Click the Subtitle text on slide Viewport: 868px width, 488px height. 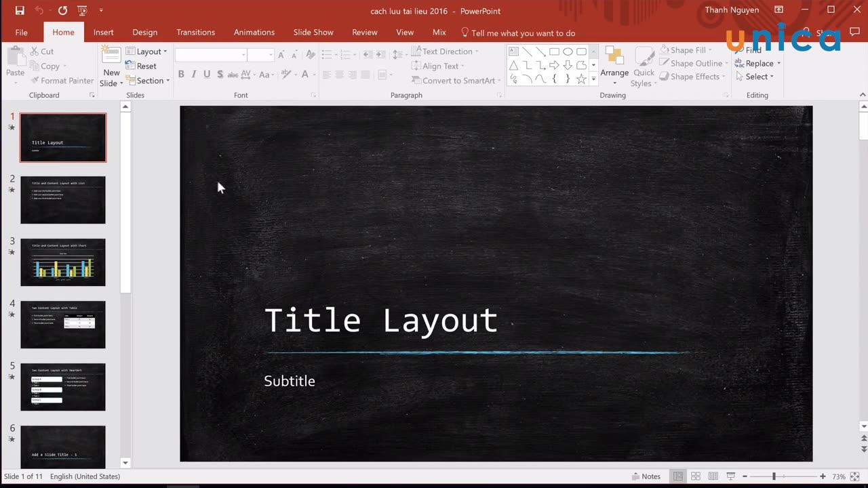pyautogui.click(x=290, y=381)
